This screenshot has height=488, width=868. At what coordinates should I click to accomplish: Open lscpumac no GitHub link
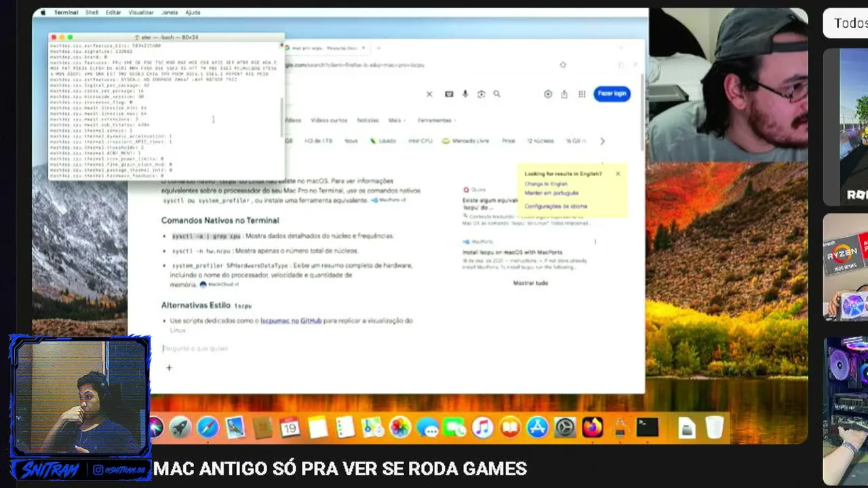291,321
